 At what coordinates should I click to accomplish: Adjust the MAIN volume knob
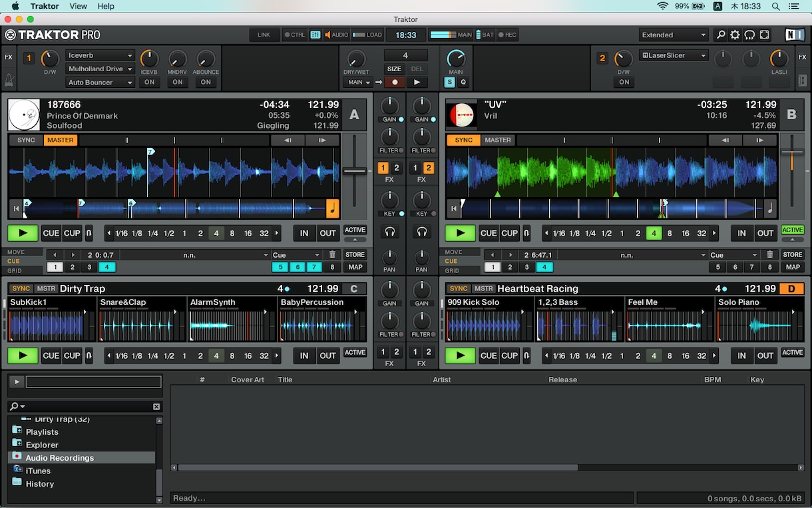coord(455,59)
